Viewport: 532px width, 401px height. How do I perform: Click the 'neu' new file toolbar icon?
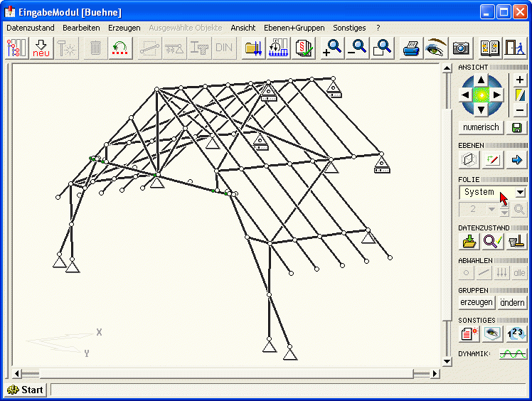(x=41, y=48)
